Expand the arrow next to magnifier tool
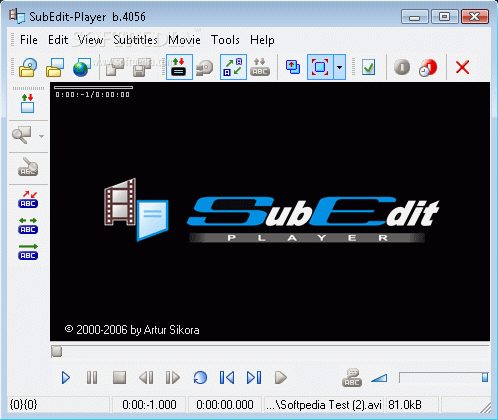 [x=42, y=136]
